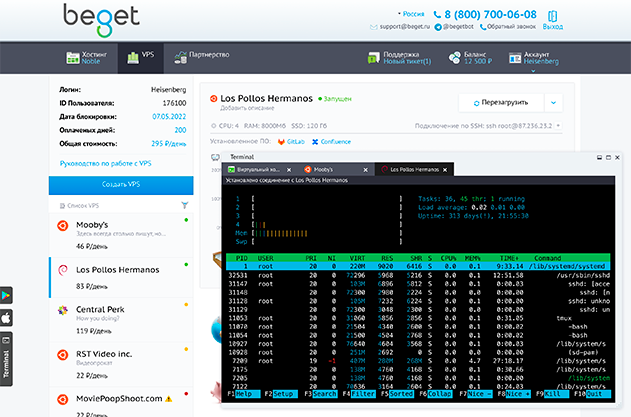Click F9 Kill in htop

coord(553,394)
